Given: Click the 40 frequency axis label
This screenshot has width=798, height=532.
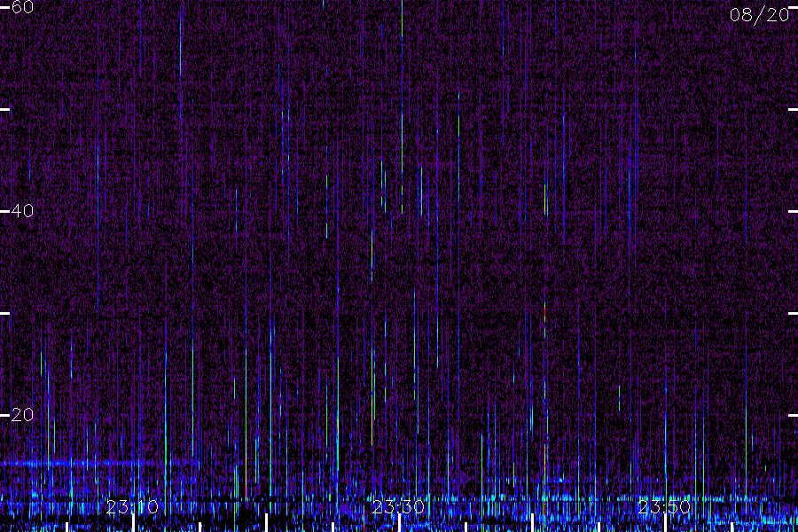Looking at the screenshot, I should (22, 211).
